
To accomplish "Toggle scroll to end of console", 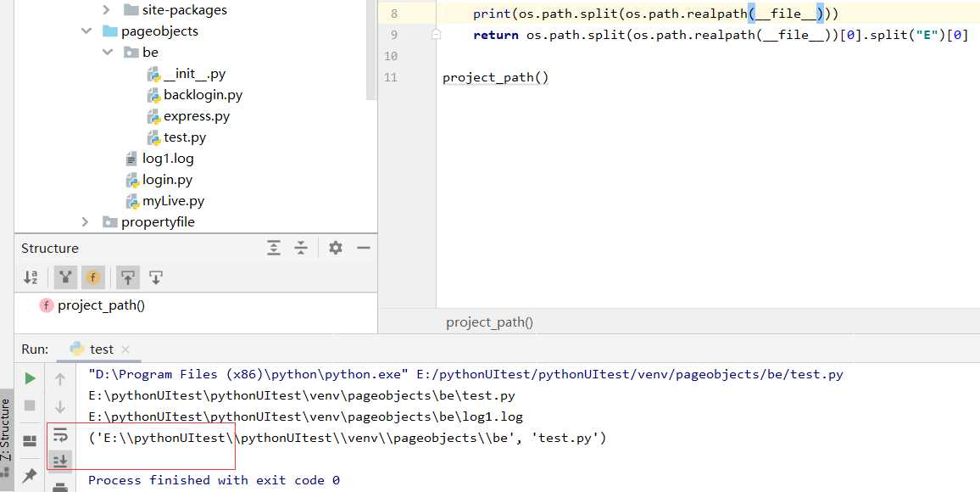I will (60, 461).
